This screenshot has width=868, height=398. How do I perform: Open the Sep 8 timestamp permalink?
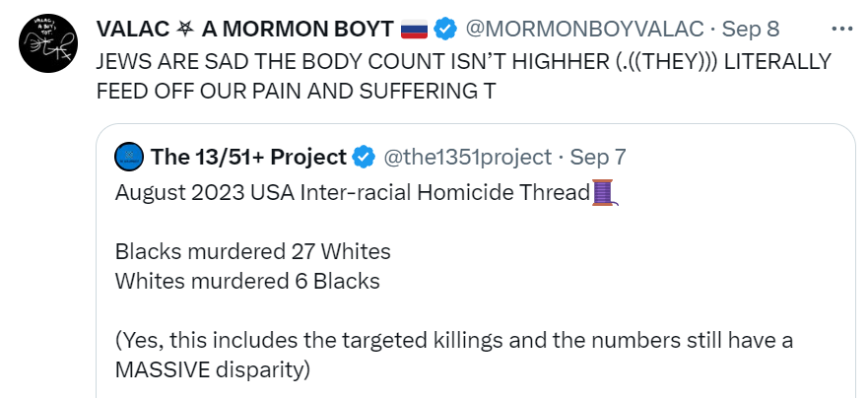(751, 29)
